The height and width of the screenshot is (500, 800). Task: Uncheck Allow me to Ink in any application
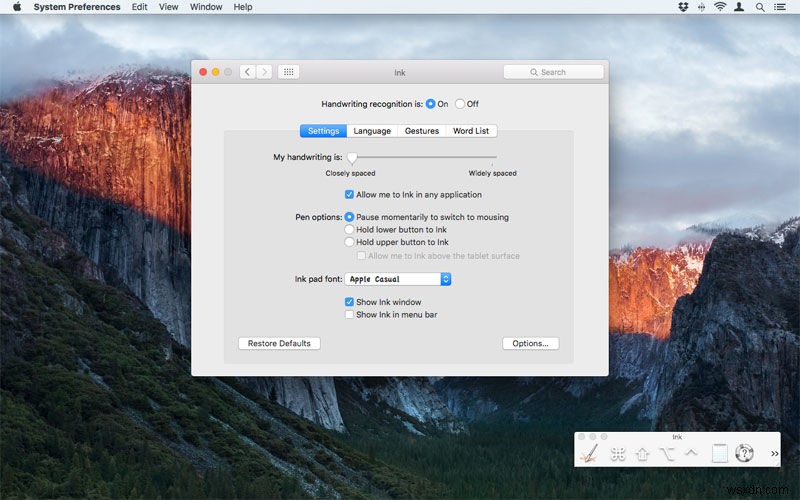[x=349, y=195]
